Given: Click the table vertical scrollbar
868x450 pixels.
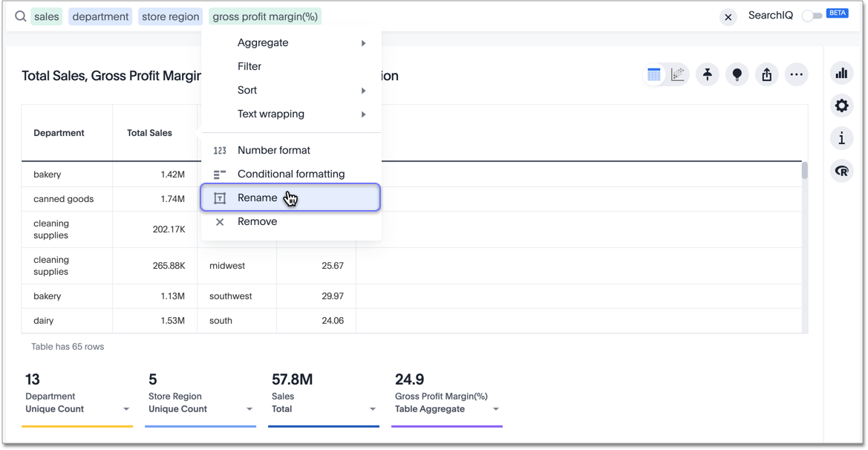Looking at the screenshot, I should [x=804, y=171].
